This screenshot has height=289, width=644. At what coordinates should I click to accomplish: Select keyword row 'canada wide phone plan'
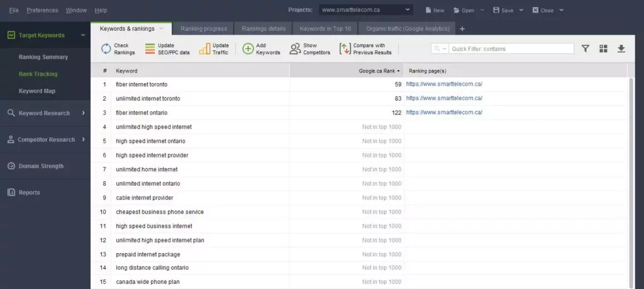pos(359,282)
